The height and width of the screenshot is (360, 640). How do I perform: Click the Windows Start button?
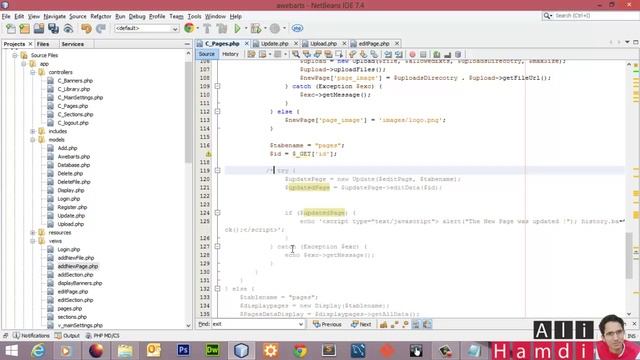coord(11,351)
